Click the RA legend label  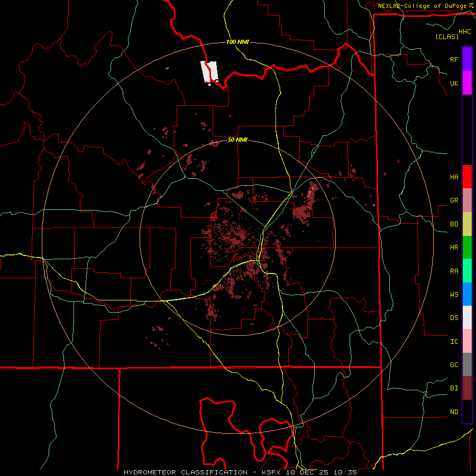(x=454, y=271)
